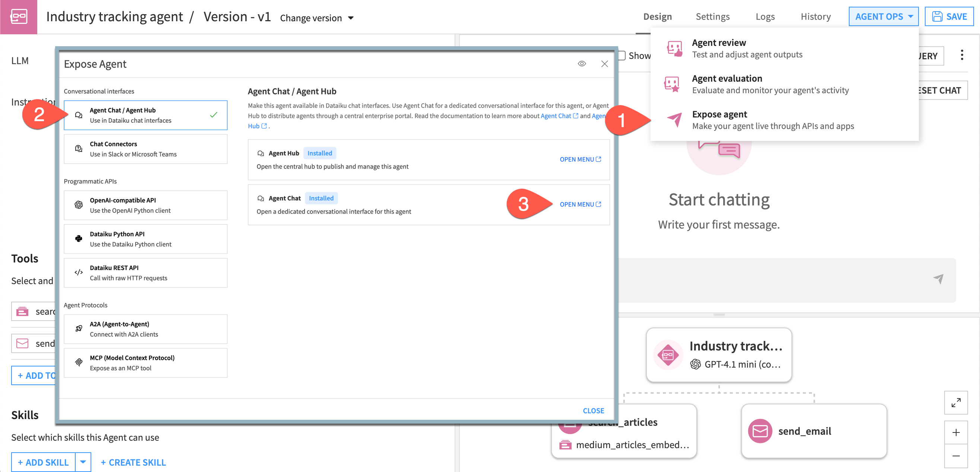
Task: Select the Industry tracking agent flow node
Action: 719,355
